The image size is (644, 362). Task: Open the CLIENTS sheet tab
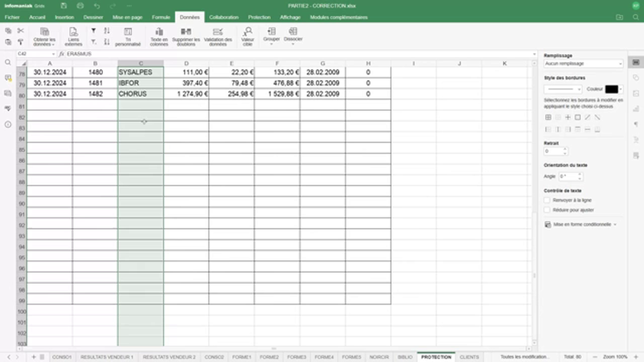click(469, 357)
